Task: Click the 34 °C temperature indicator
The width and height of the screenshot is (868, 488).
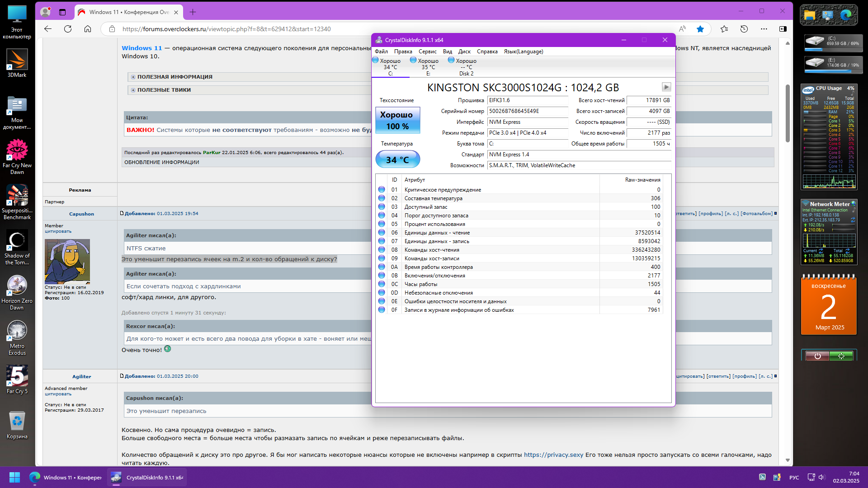Action: click(x=397, y=160)
